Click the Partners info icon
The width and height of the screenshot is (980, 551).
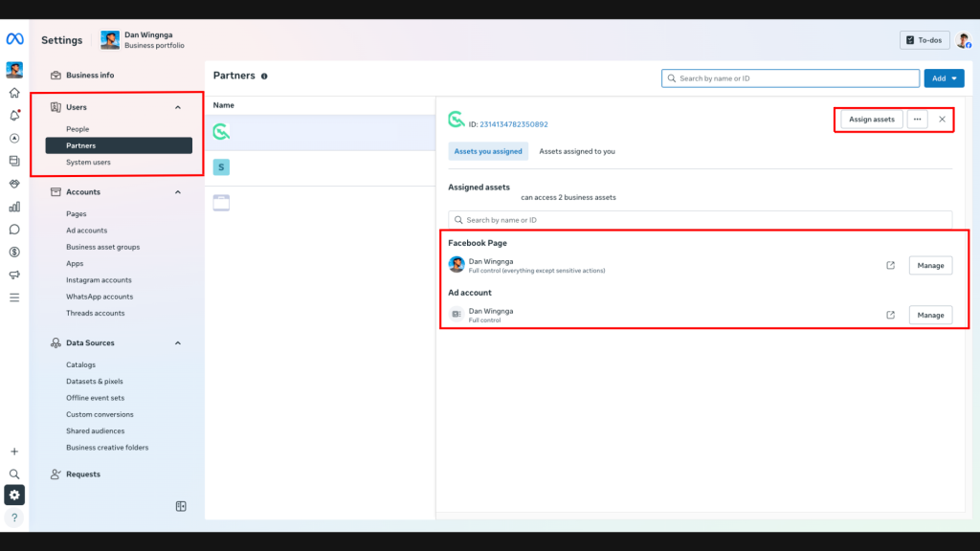[264, 77]
